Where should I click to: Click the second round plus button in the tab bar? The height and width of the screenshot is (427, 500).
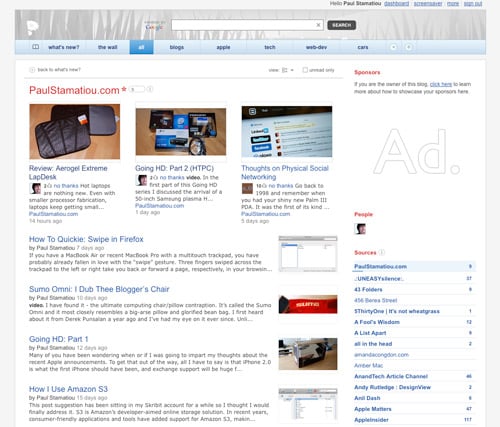point(408,47)
